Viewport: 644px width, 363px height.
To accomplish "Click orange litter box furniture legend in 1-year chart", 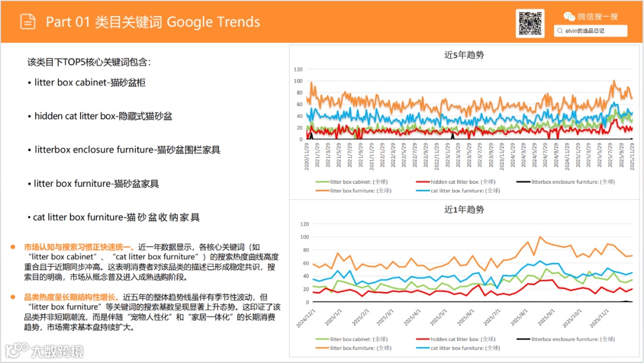I will point(353,348).
